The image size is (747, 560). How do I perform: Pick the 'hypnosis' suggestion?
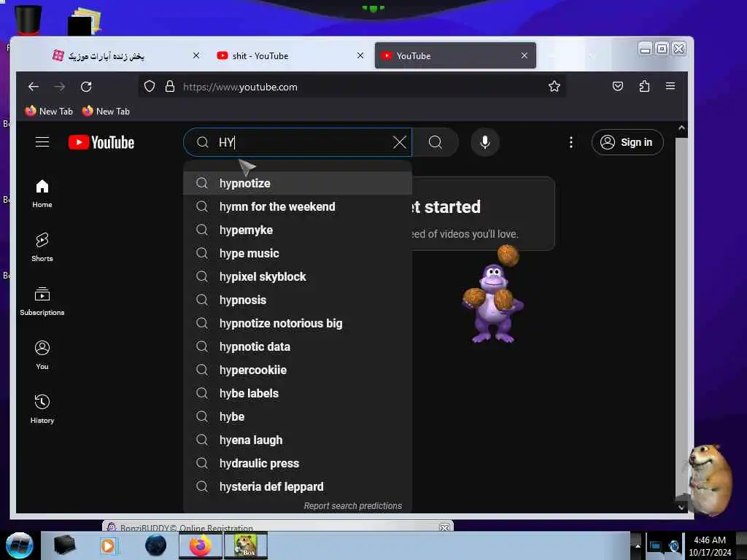(298, 300)
